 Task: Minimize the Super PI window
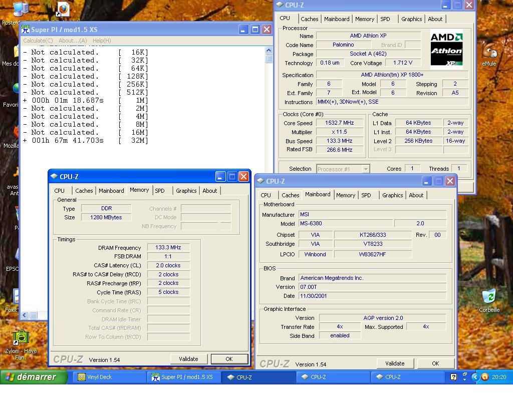coord(243,30)
